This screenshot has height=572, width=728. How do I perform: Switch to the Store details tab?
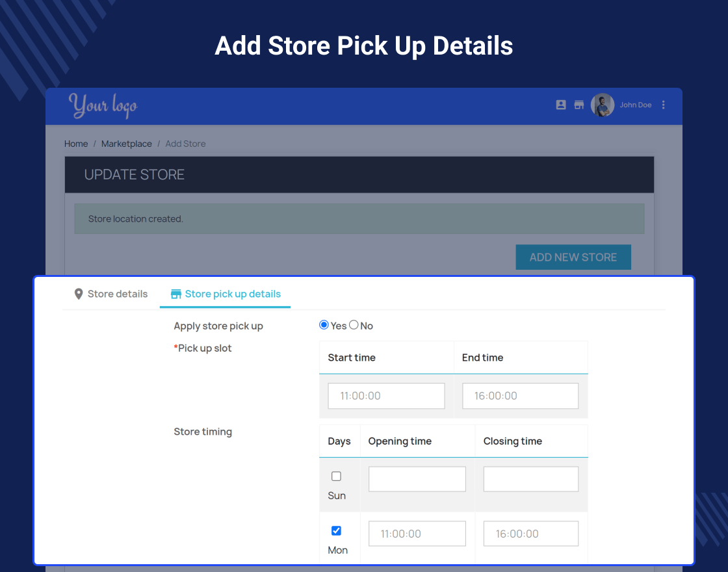coord(111,294)
